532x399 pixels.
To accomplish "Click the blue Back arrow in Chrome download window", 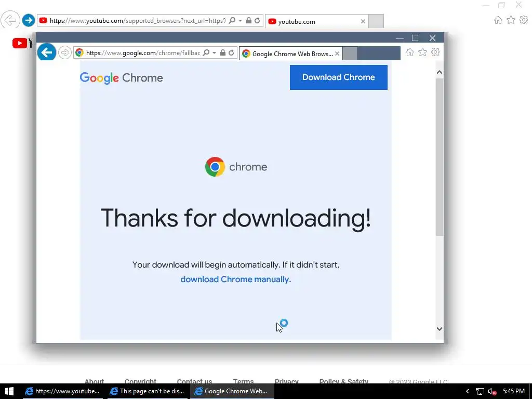I will click(46, 52).
